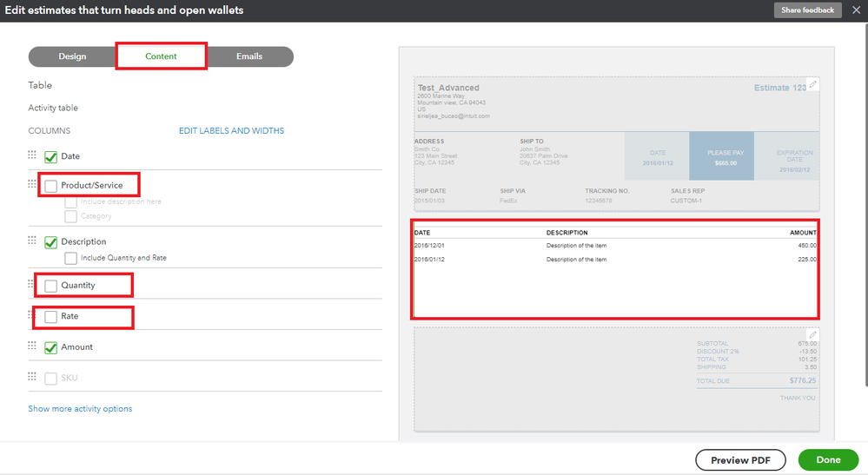The image size is (868, 475).
Task: Click the drag handle beside Description column
Action: pyautogui.click(x=32, y=240)
